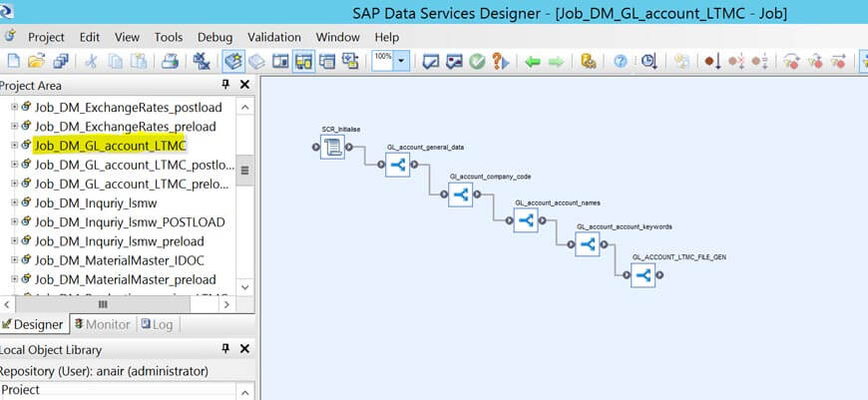Screen dimensions: 868x400
Task: Toggle the Variables window toolbar icon
Action: (x=280, y=62)
